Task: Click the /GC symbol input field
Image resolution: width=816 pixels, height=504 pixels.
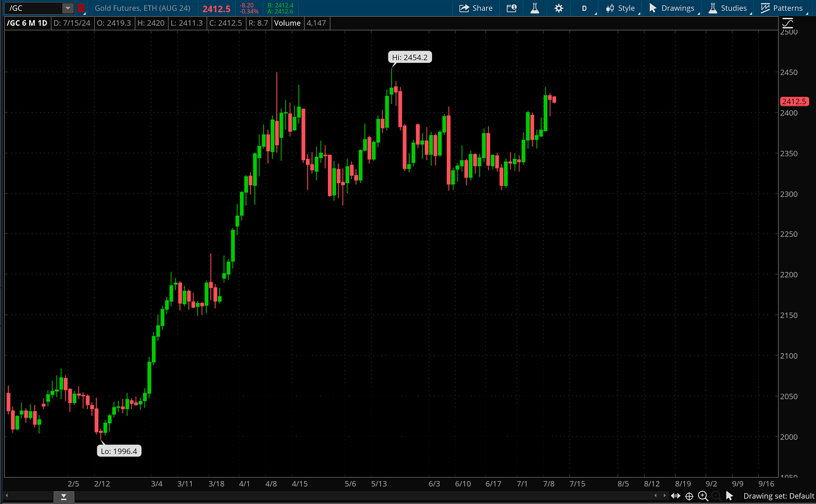Action: click(x=34, y=8)
